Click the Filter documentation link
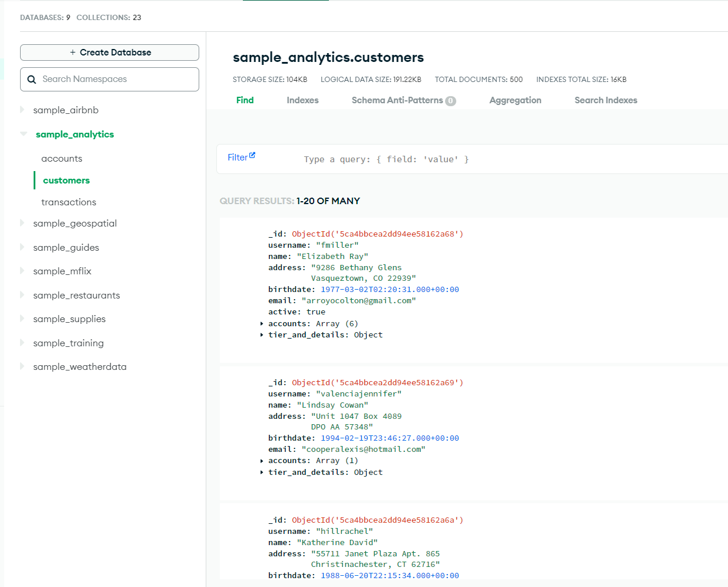This screenshot has height=587, width=728. click(238, 158)
